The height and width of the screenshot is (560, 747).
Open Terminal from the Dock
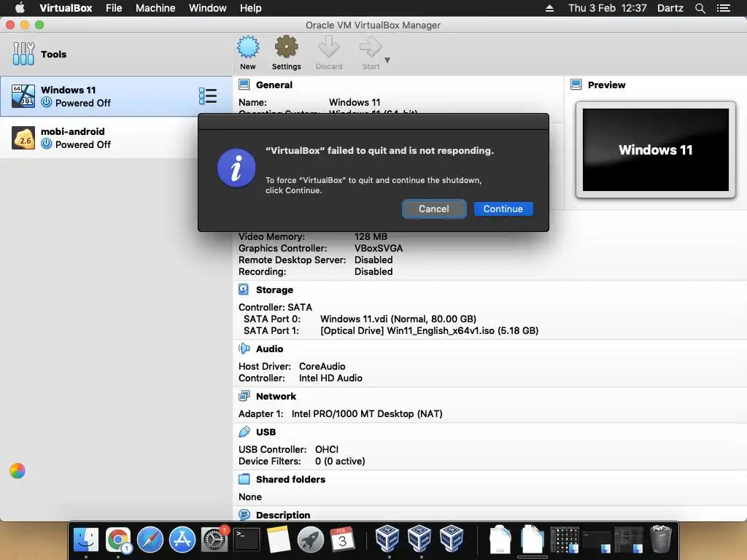247,540
